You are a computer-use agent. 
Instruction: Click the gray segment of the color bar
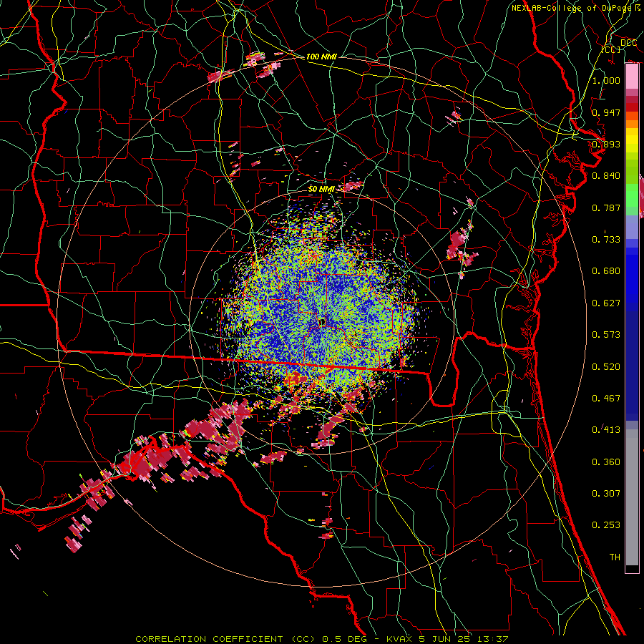pos(632,497)
